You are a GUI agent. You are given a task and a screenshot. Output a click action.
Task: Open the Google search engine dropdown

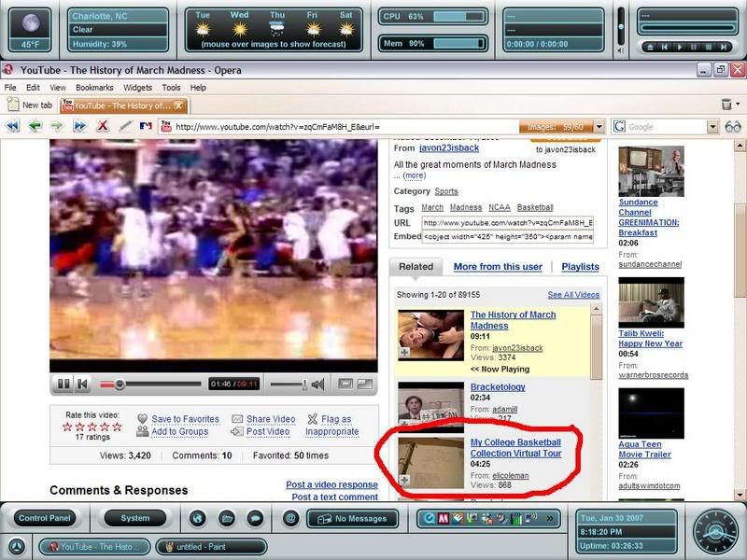[712, 127]
